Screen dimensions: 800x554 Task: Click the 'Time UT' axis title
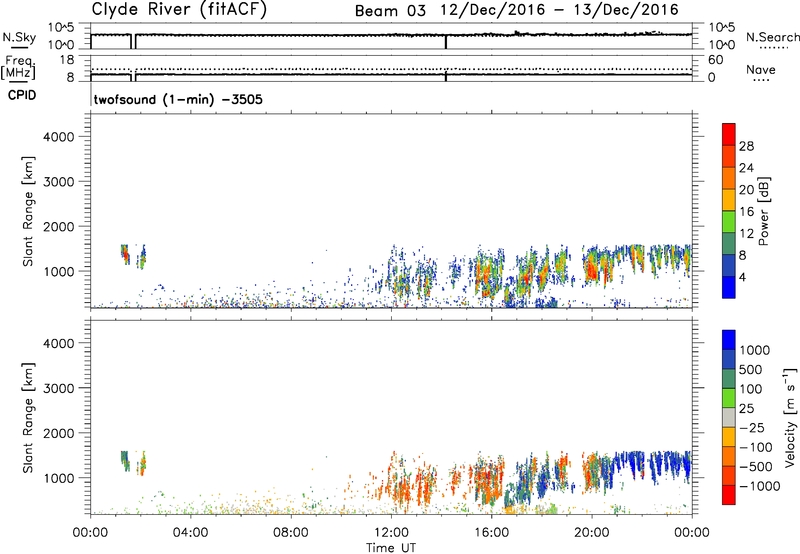(x=391, y=548)
